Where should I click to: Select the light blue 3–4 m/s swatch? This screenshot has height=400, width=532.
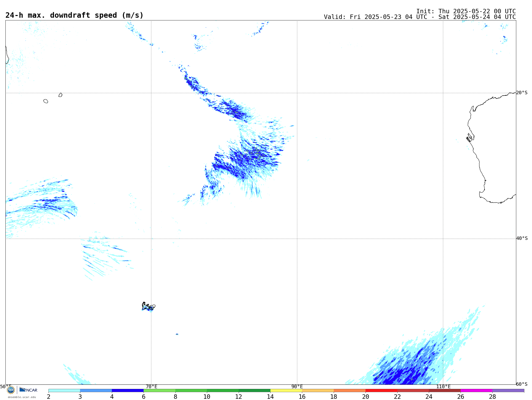click(x=96, y=391)
